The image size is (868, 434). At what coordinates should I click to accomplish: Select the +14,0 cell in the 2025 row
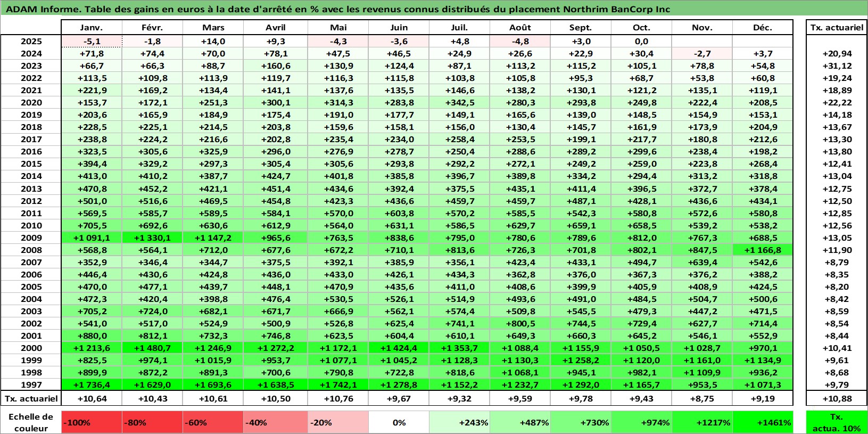213,41
